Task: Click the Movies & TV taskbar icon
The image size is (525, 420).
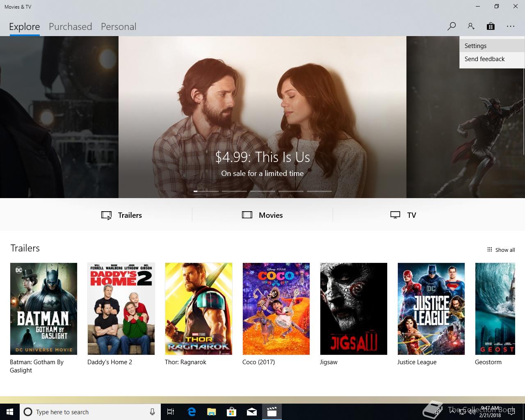Action: coord(272,412)
